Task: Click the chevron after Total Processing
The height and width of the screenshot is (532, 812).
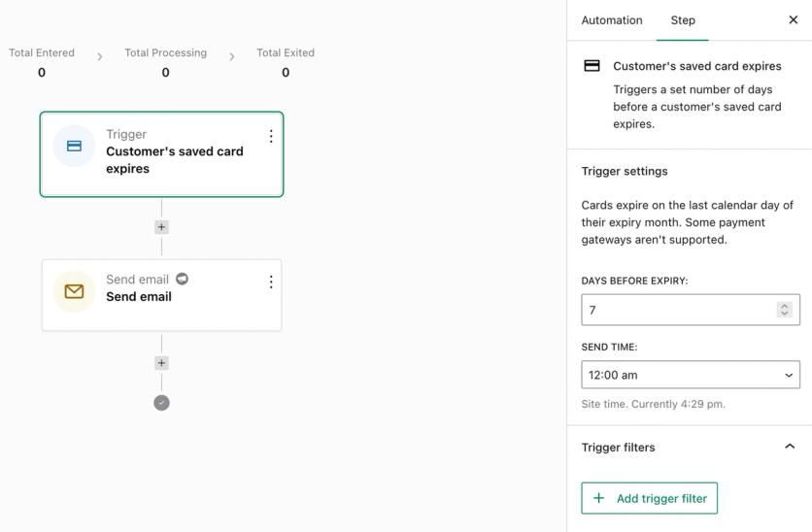Action: 232,56
